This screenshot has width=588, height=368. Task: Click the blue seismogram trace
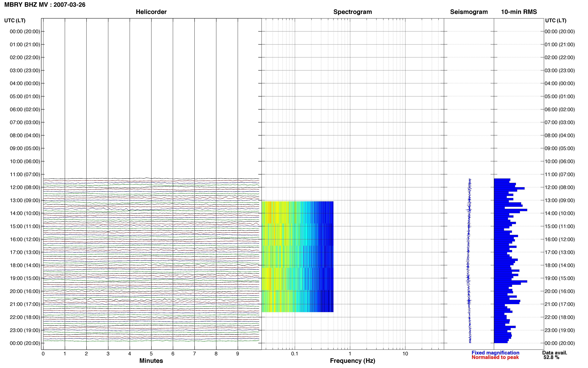[469, 261]
